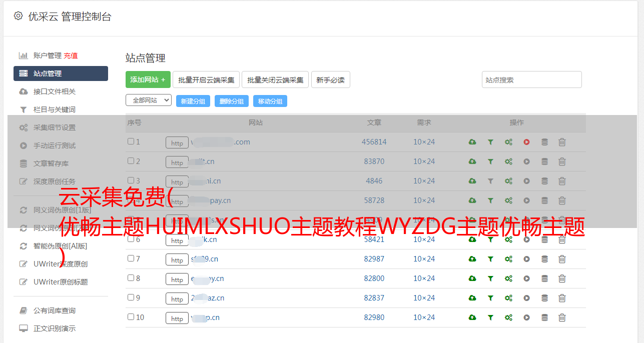Click 批量关闭云端采集 button
The width and height of the screenshot is (644, 343).
click(275, 79)
